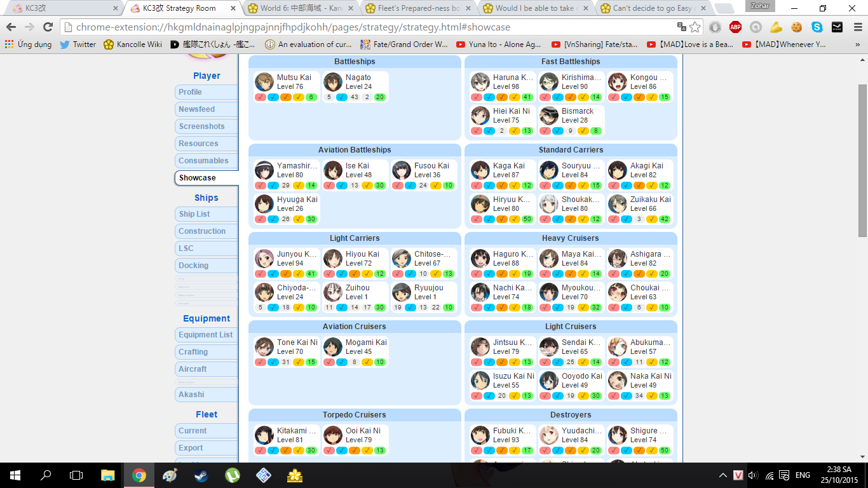Click Kaga Kai's portrait icon
Viewport: 868px width, 488px height.
point(480,170)
